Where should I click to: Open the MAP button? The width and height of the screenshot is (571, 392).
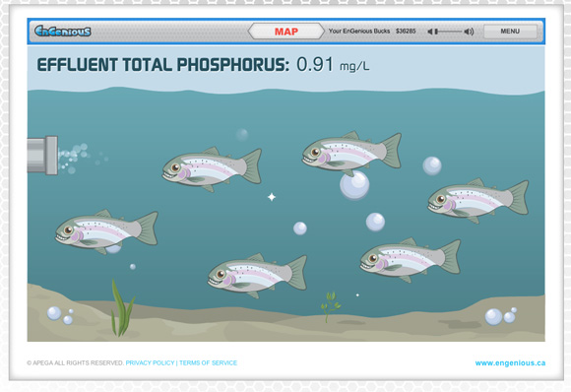click(x=286, y=32)
